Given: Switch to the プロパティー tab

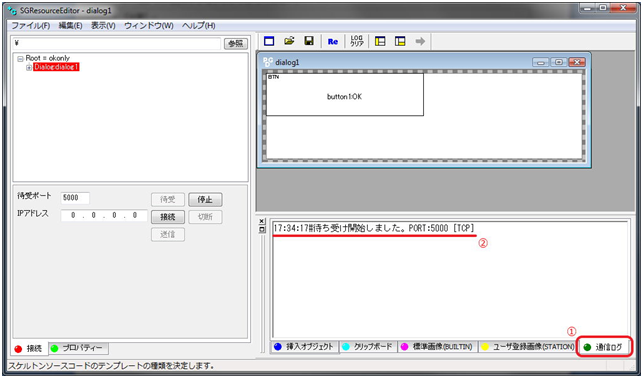Looking at the screenshot, I should point(79,348).
